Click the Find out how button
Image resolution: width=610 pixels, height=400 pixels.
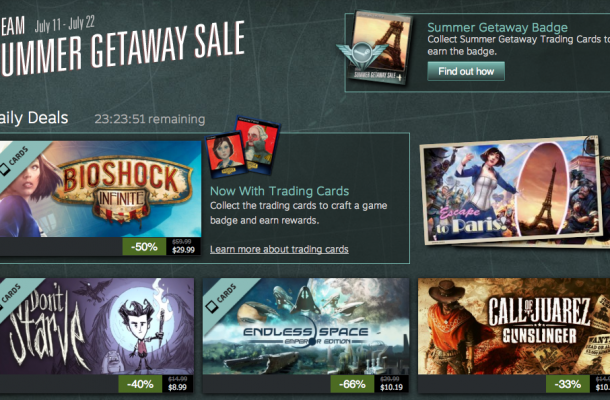(x=466, y=71)
